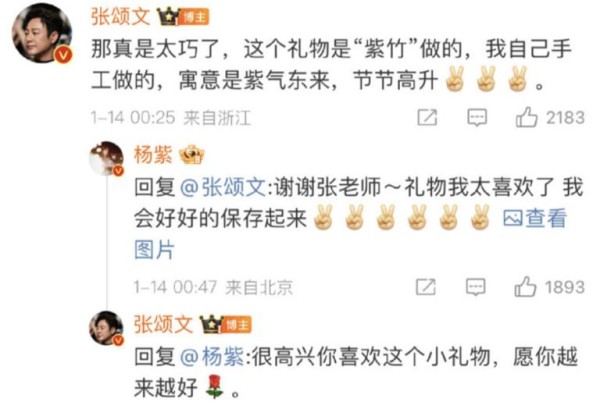Viewport: 600px width, 402px height.
Task: Open 张颂文 username on the top comment
Action: point(121,17)
